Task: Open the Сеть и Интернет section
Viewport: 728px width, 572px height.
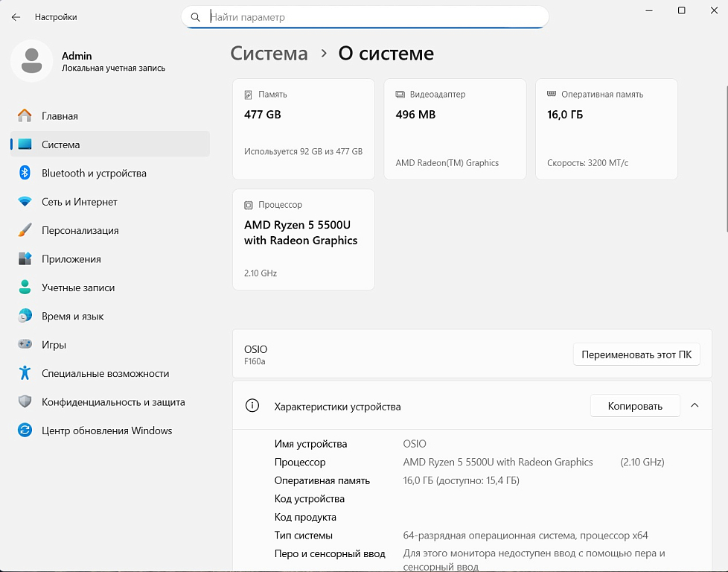Action: click(79, 202)
